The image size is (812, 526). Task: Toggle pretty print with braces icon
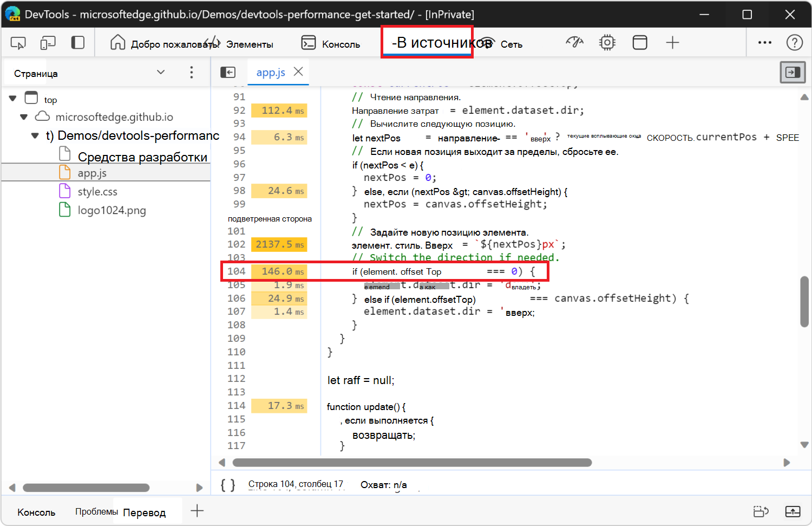pos(228,485)
